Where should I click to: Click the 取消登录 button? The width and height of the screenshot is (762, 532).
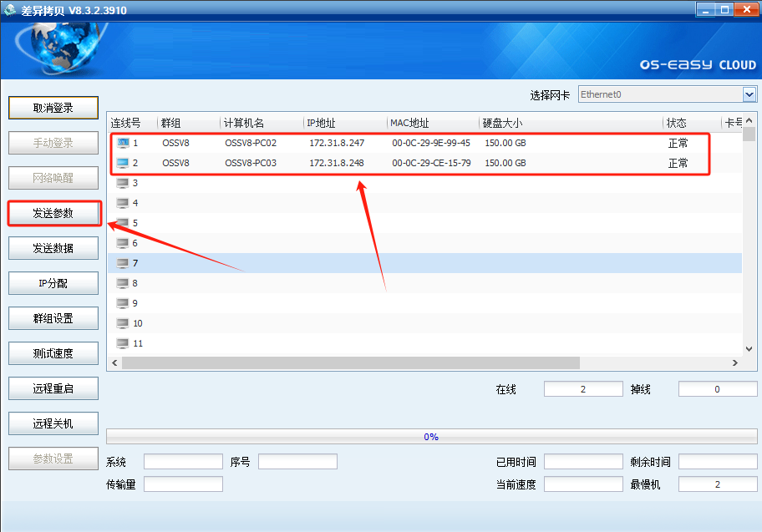click(x=53, y=108)
